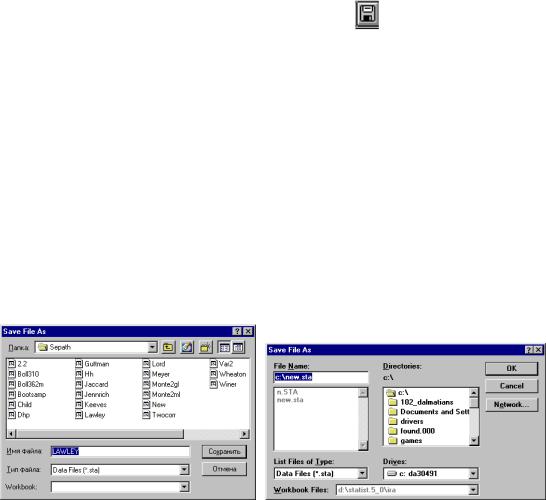Click left arrow of horizontal file scrollbar

tap(11, 434)
